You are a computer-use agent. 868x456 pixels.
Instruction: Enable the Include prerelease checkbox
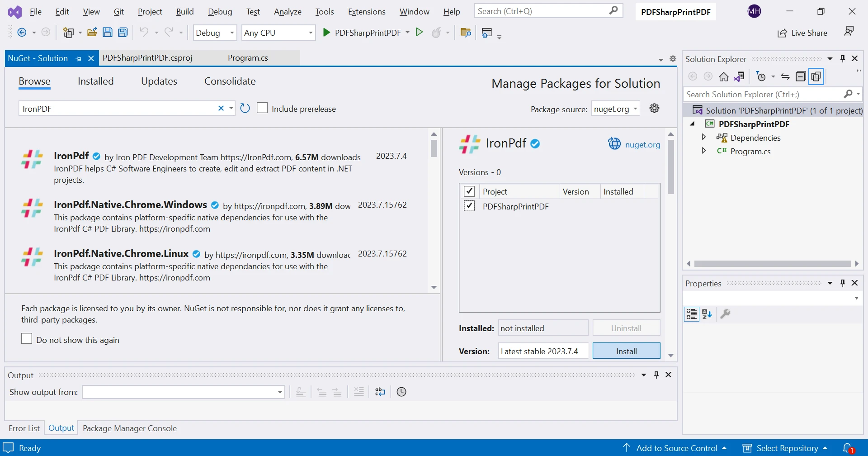click(x=262, y=108)
